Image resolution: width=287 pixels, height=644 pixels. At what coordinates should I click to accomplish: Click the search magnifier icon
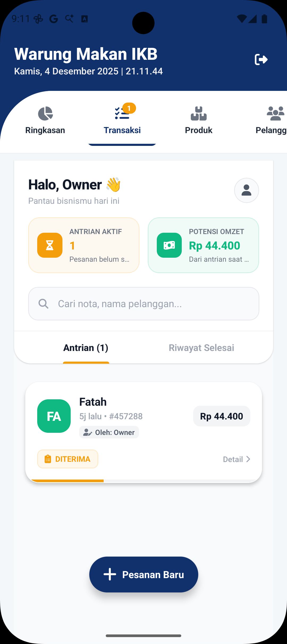coord(43,304)
